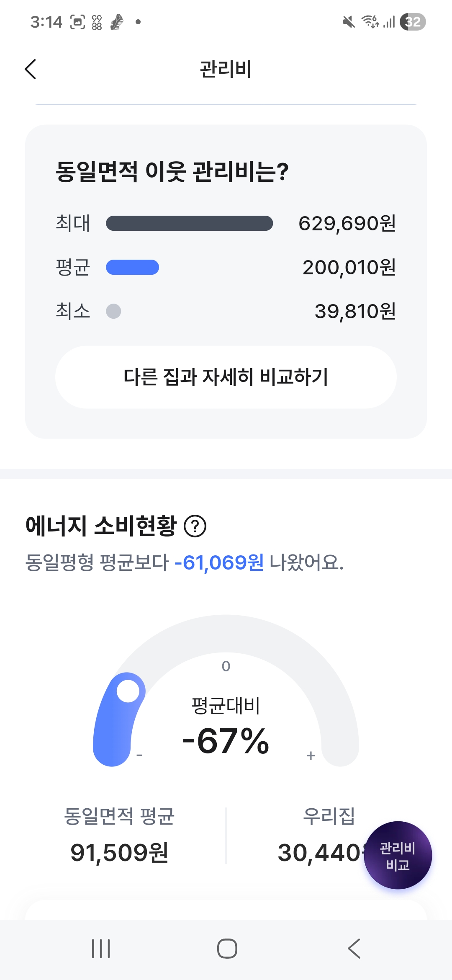Tap the battery indicator showing 32

pyautogui.click(x=413, y=22)
